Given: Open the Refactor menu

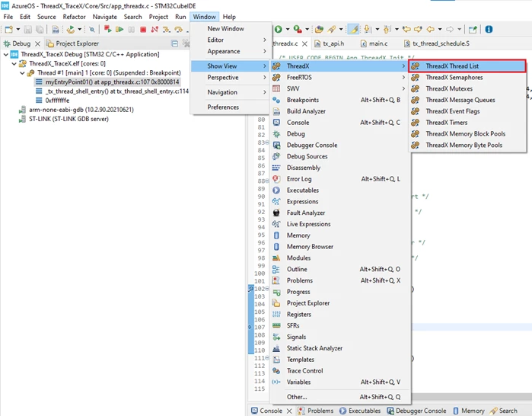Looking at the screenshot, I should (x=74, y=17).
